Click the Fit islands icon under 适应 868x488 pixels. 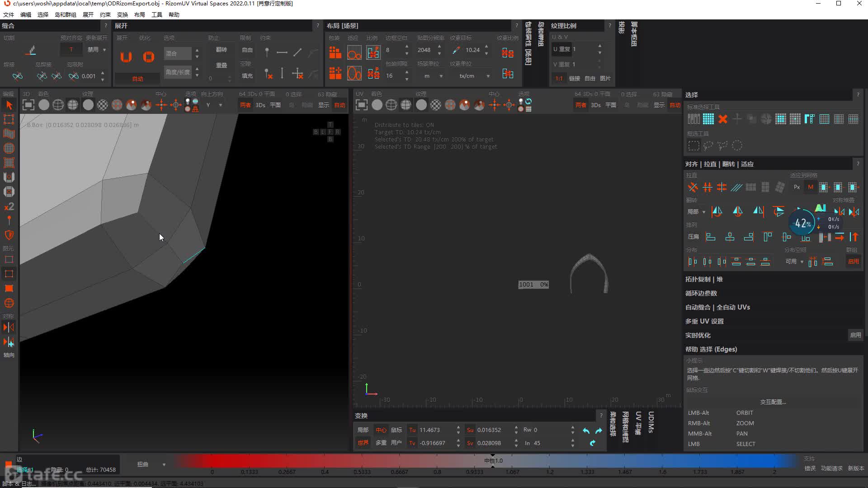point(354,53)
